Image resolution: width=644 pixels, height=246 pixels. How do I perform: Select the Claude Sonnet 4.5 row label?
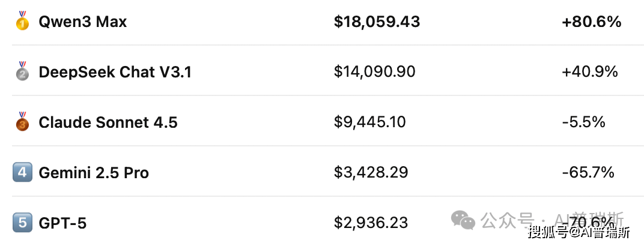[108, 123]
